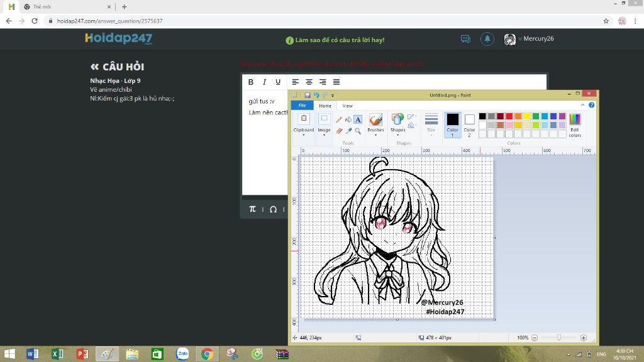This screenshot has width=644, height=362.
Task: Justify text in answer editor
Action: tap(336, 82)
